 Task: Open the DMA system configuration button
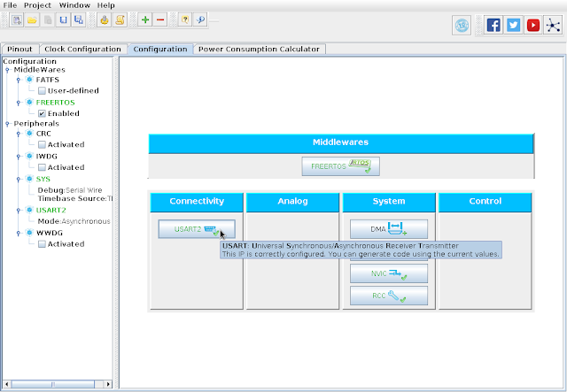389,229
